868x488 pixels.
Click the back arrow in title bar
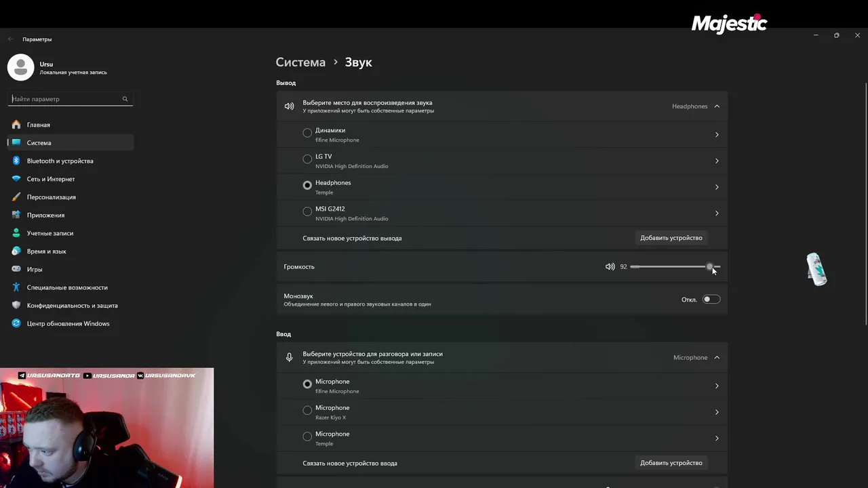(10, 39)
